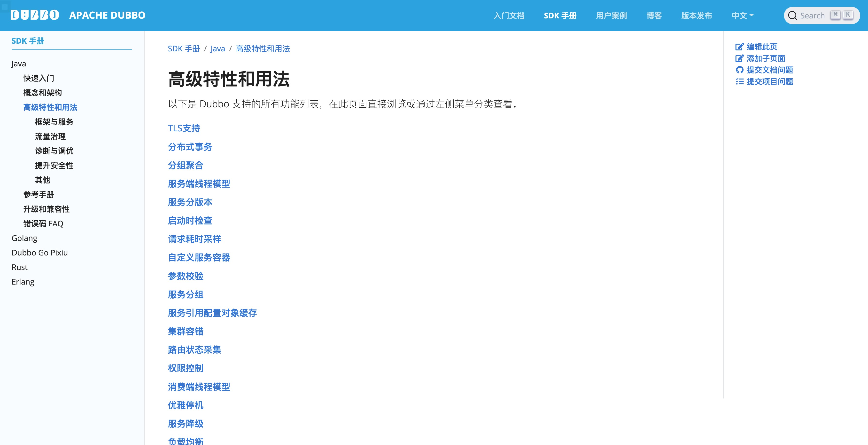The image size is (868, 445).
Task: Click the Java breadcrumb link
Action: 217,49
